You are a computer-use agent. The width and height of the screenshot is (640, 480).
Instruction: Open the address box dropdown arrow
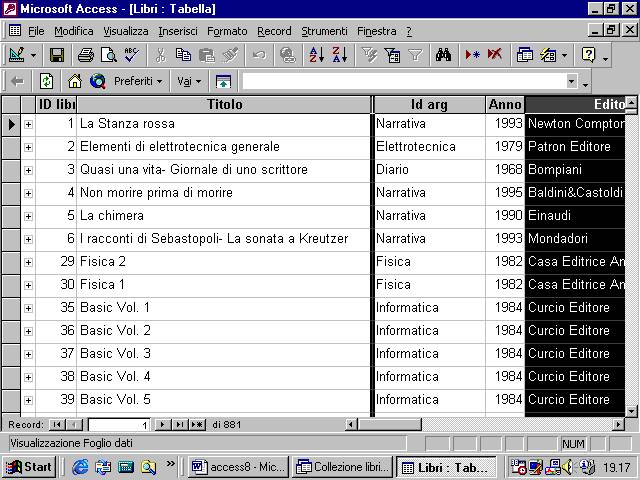point(571,81)
